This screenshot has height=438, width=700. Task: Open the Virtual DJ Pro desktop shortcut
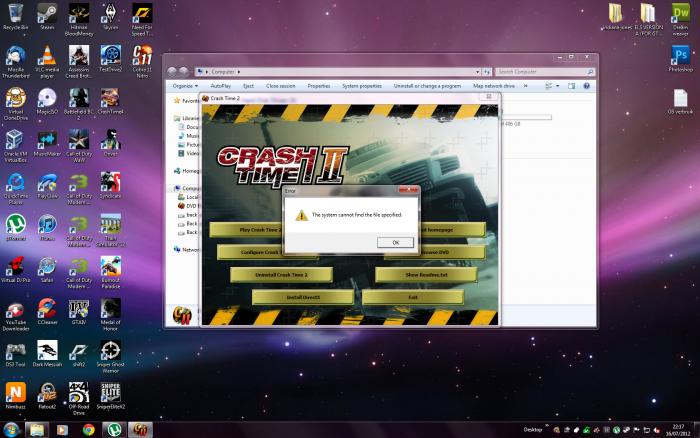(16, 270)
